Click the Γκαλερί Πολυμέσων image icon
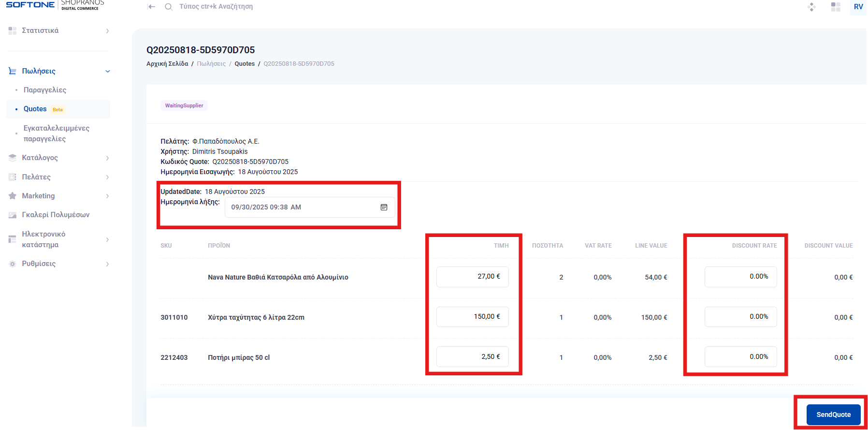The image size is (868, 430). (x=13, y=215)
